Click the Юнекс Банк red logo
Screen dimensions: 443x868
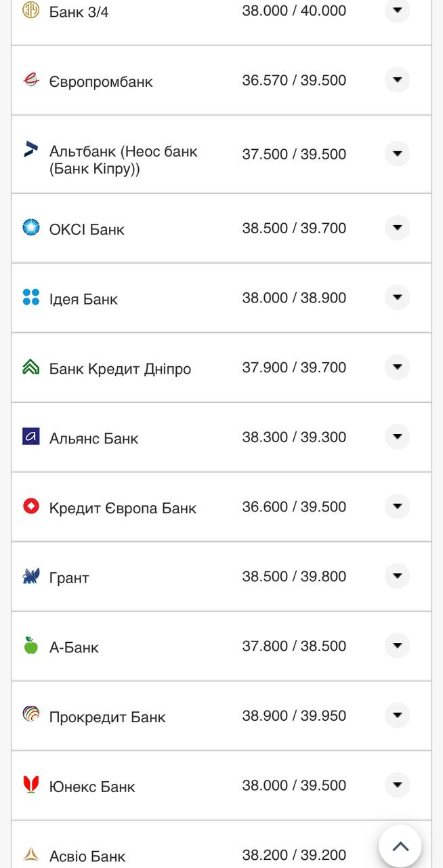(x=31, y=785)
